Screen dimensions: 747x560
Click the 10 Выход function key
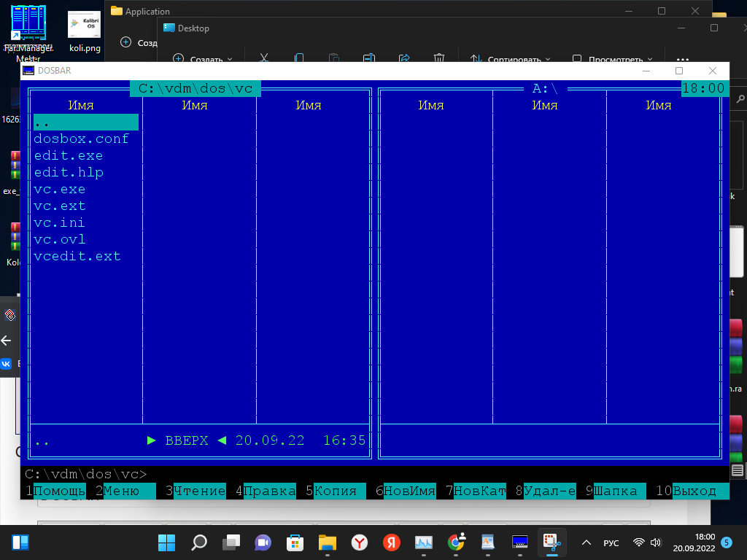(x=692, y=491)
